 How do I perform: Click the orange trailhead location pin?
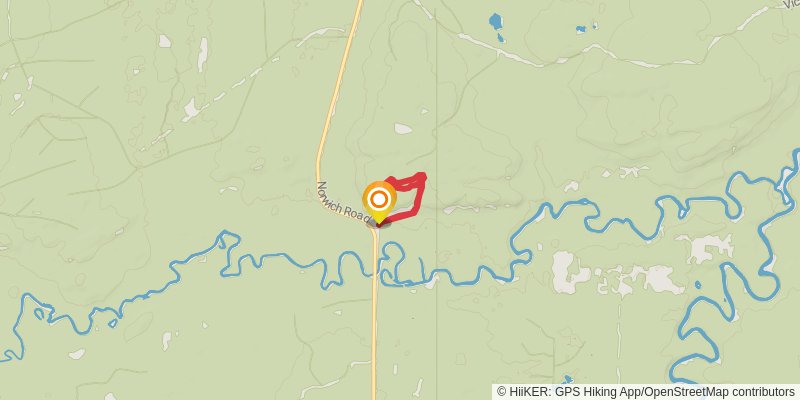coord(379,202)
